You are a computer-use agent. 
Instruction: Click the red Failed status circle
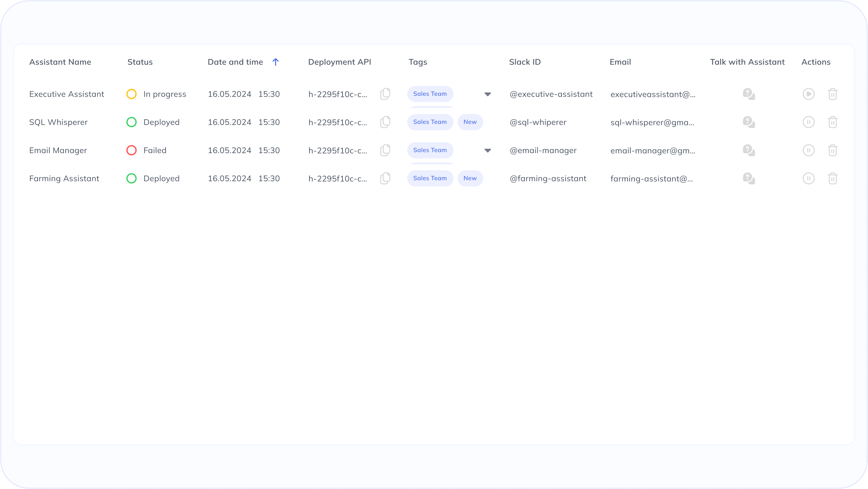point(131,150)
